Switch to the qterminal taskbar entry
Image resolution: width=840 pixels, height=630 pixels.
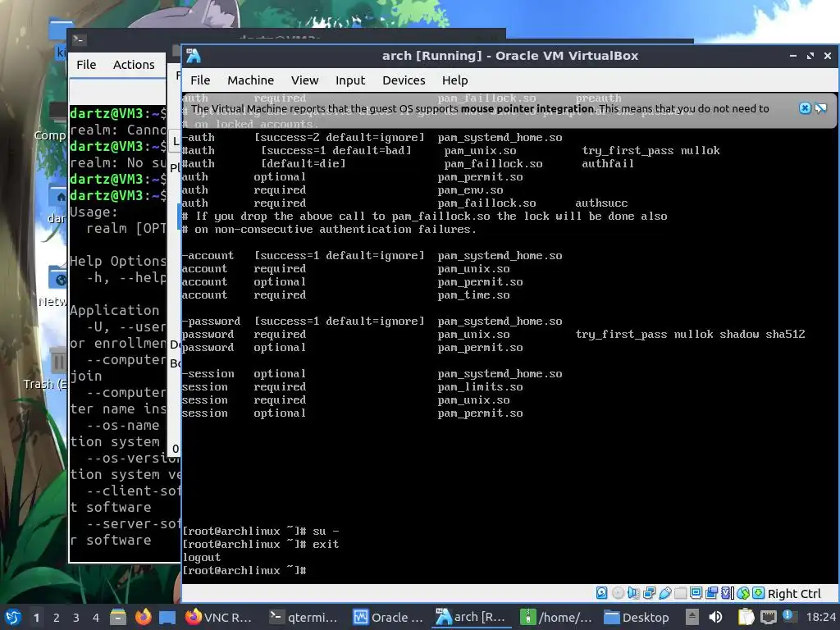click(304, 617)
